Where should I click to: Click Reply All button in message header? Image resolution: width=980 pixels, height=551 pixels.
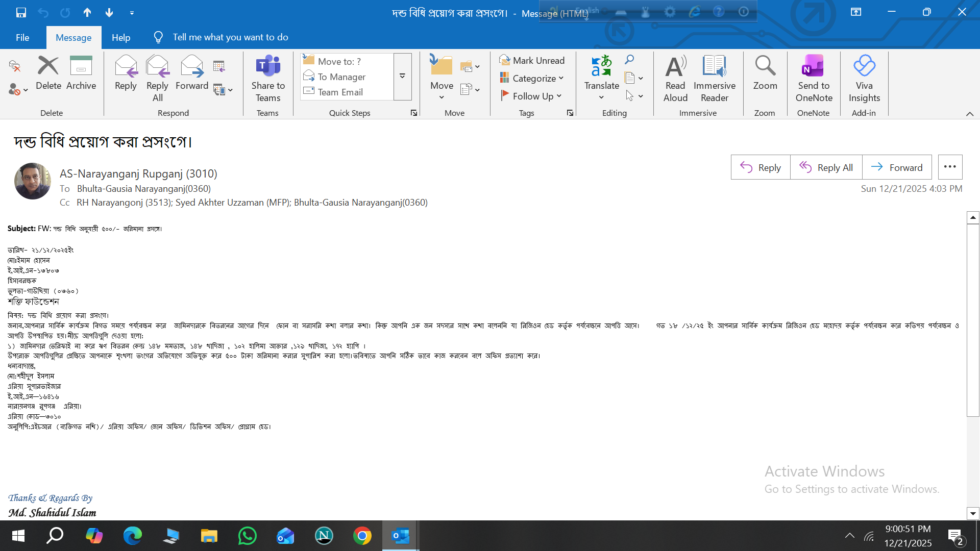click(826, 167)
